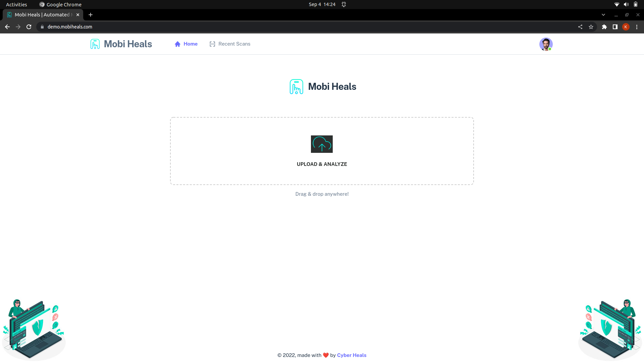Viewport: 644px width, 362px height.
Task: Open the battery system indicator
Action: [x=635, y=4]
